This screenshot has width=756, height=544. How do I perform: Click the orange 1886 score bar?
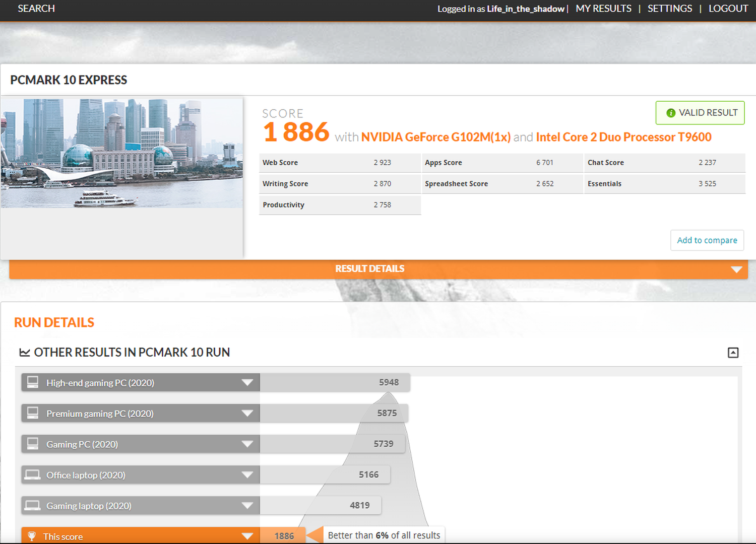click(x=283, y=535)
